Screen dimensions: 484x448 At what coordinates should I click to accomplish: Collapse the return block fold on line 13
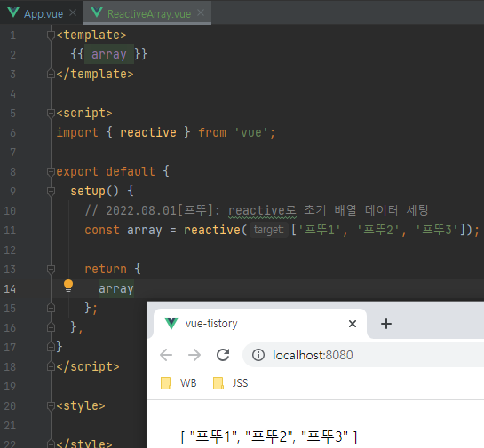pyautogui.click(x=51, y=270)
